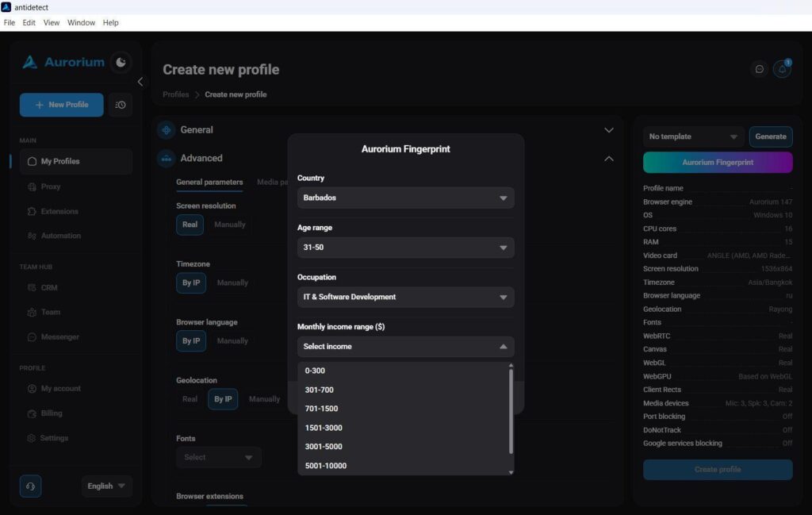
Task: Select income option 3001-5000
Action: pyautogui.click(x=403, y=447)
